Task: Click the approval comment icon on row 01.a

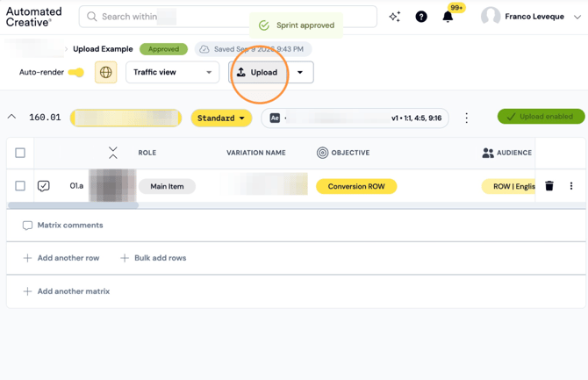Action: tap(44, 186)
